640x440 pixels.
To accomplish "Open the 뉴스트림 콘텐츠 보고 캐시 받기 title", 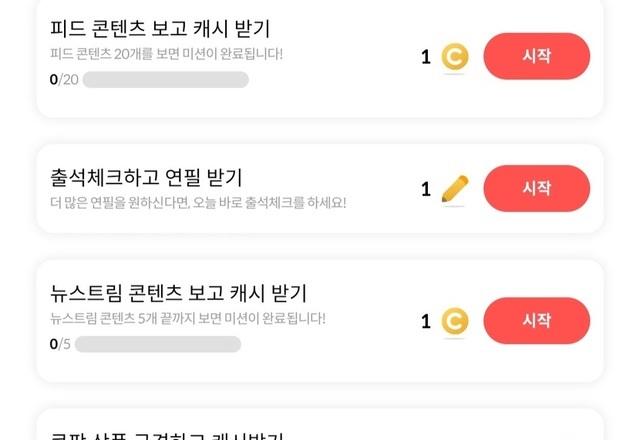I will 178,293.
